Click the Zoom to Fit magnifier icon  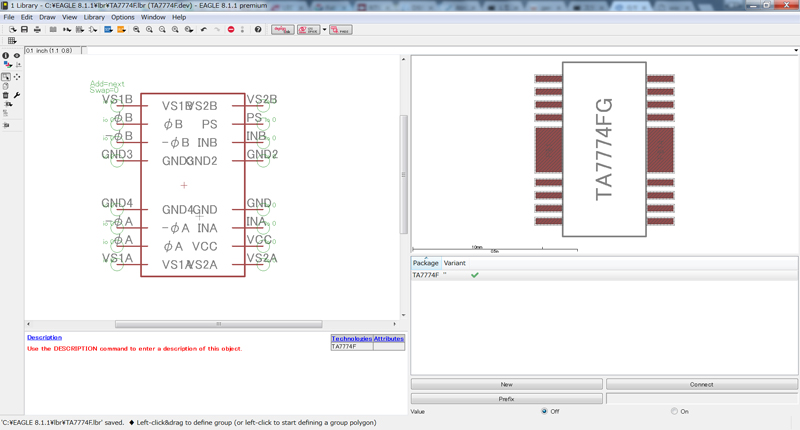[136, 30]
